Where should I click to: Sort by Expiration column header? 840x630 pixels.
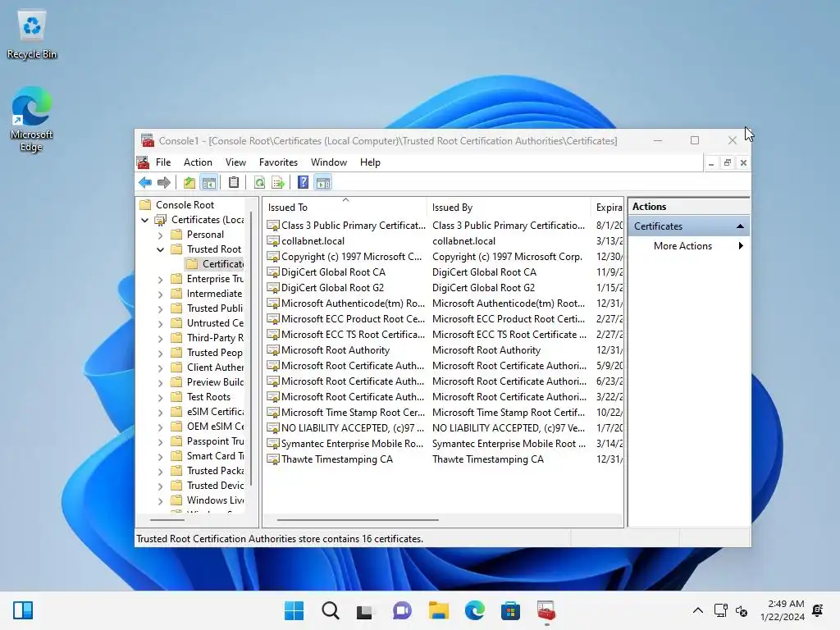[x=608, y=208]
